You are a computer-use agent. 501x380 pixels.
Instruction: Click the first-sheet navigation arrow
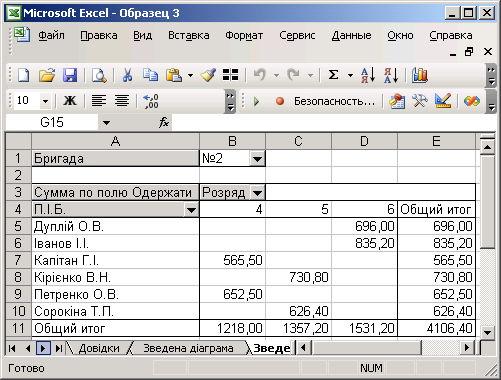pos(12,348)
